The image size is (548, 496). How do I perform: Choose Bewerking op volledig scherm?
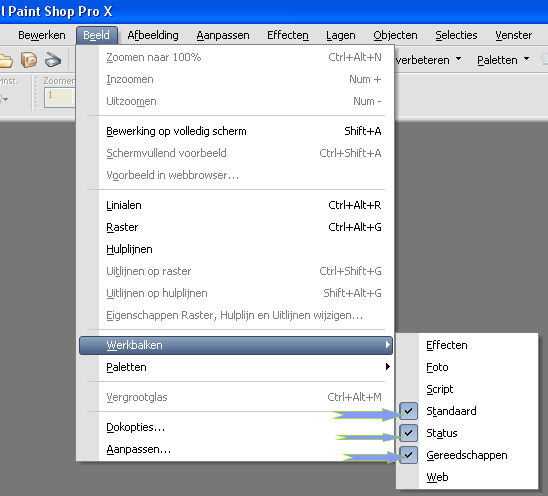pos(236,131)
